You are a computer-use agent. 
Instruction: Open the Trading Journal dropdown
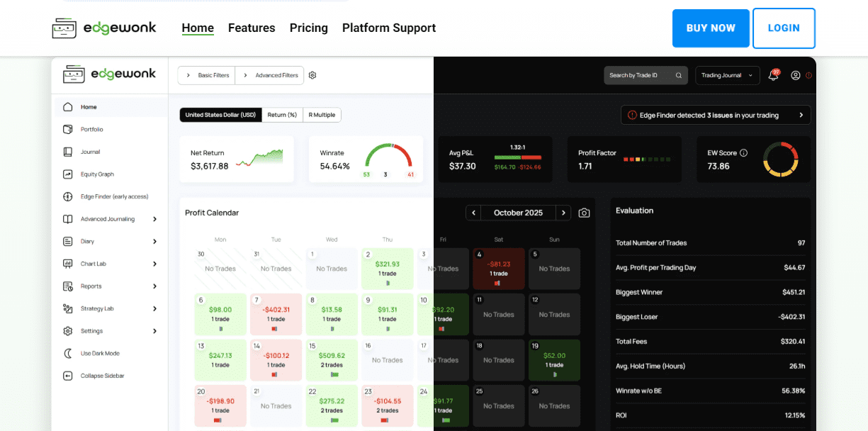coord(727,75)
